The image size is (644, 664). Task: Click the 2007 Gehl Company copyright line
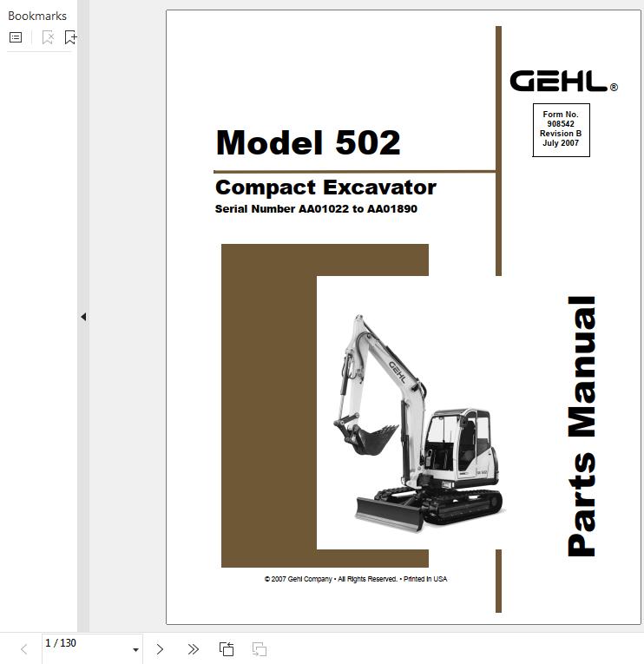(x=356, y=579)
